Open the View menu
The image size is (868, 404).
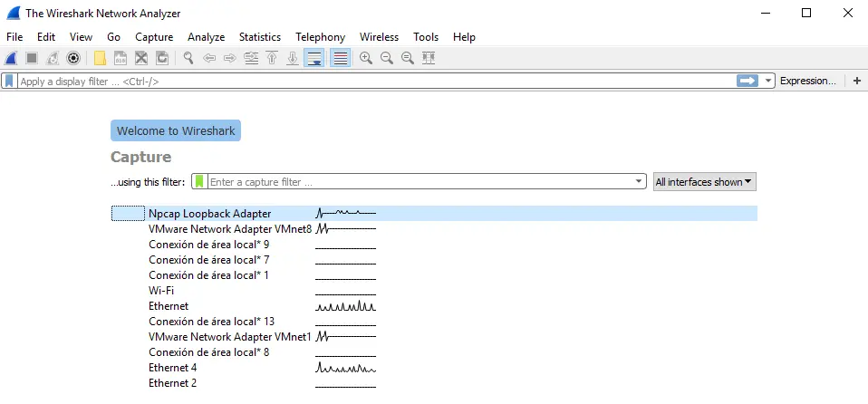81,37
